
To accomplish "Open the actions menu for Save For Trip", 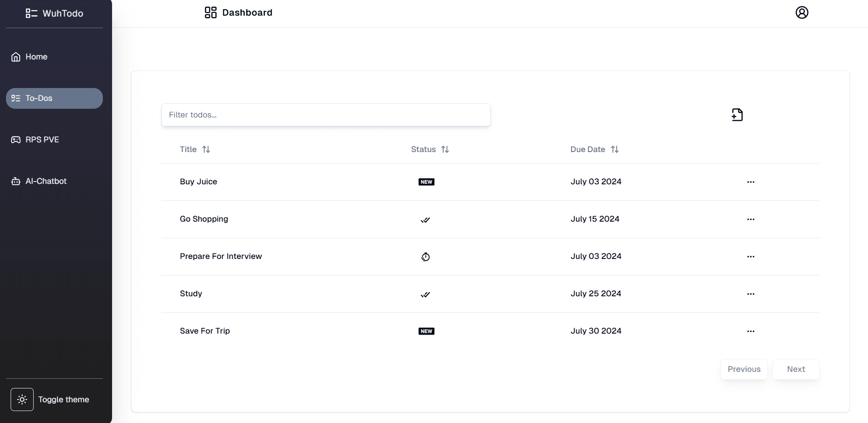I will 751,331.
